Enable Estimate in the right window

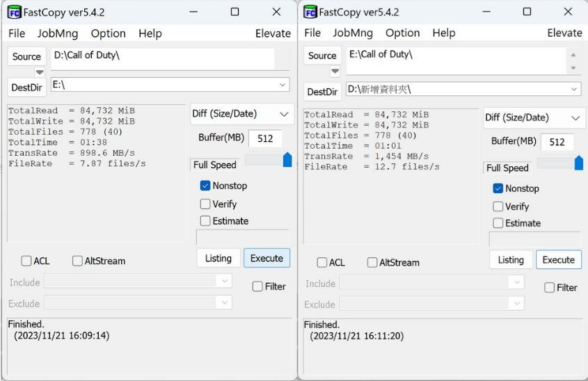pyautogui.click(x=498, y=223)
